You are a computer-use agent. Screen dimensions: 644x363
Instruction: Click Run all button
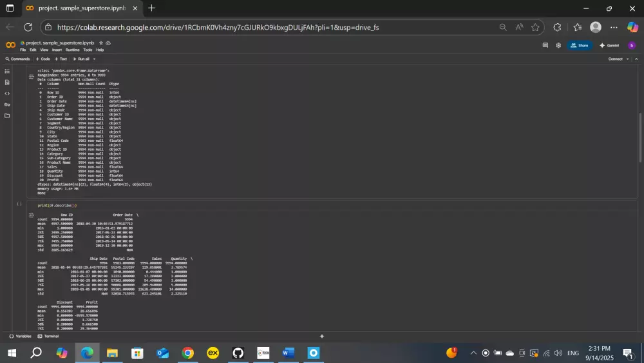tap(81, 59)
